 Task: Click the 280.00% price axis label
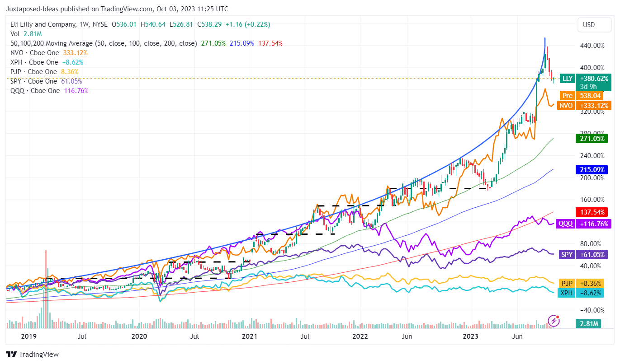[592, 133]
